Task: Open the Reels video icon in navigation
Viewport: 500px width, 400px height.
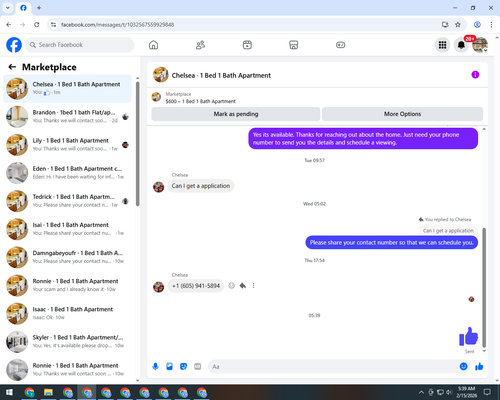Action: [247, 45]
